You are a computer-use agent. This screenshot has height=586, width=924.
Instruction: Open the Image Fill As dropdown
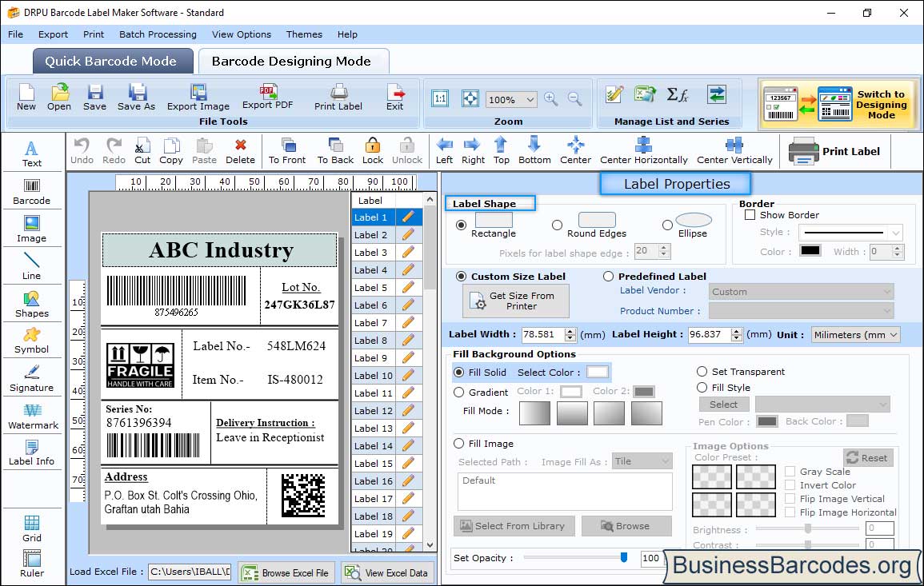666,461
